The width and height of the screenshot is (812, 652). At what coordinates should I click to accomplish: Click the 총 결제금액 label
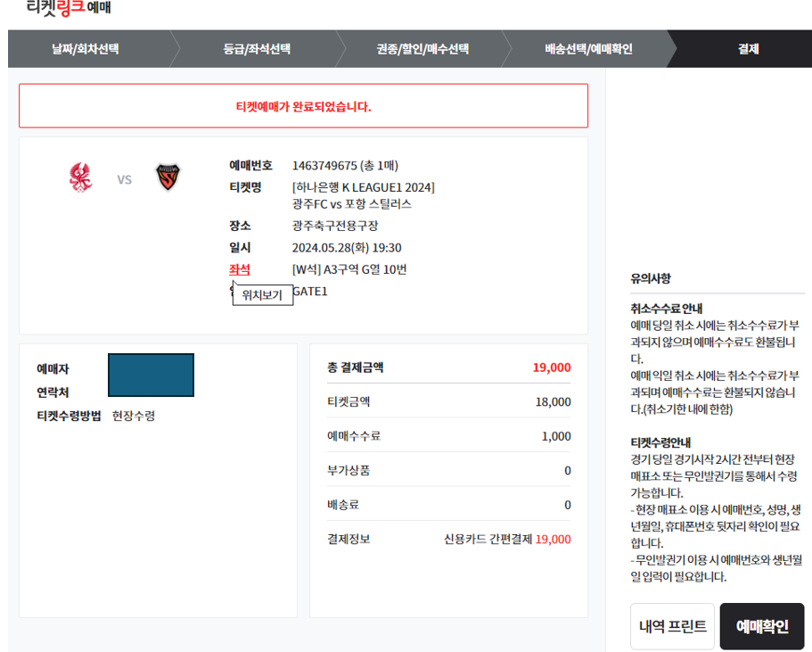point(356,367)
